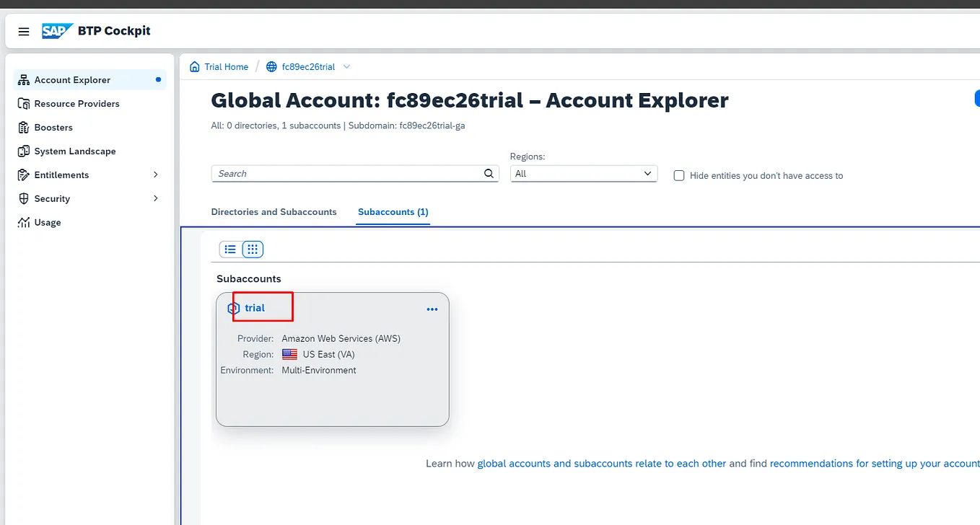
Task: Open global accounts and subaccounts relate link
Action: click(x=602, y=464)
